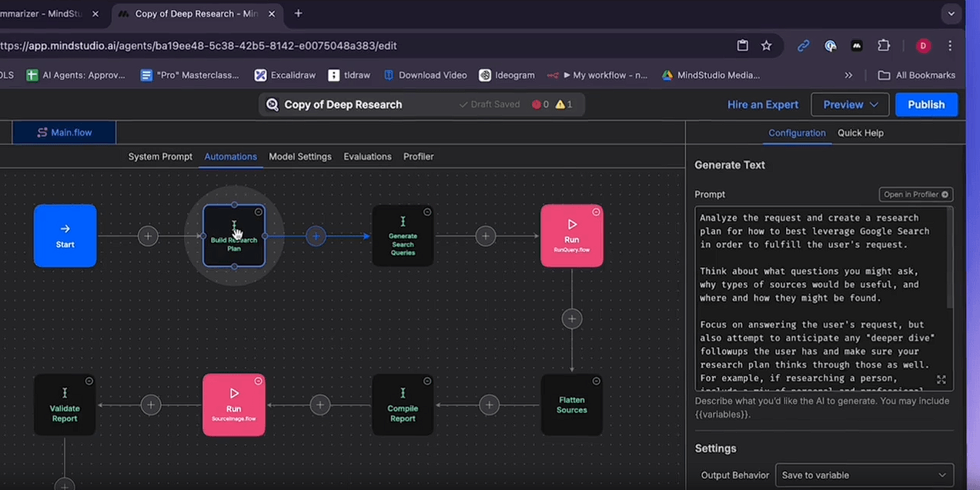Add block after Build Research Plan using blue plus
Screen dimensions: 980x490
(316, 236)
